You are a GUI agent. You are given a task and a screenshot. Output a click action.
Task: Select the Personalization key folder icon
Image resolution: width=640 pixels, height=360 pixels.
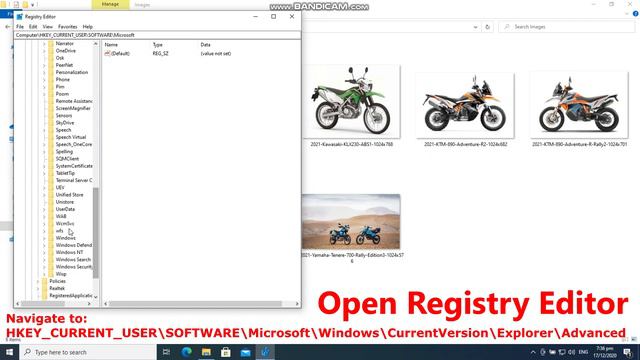[51, 72]
